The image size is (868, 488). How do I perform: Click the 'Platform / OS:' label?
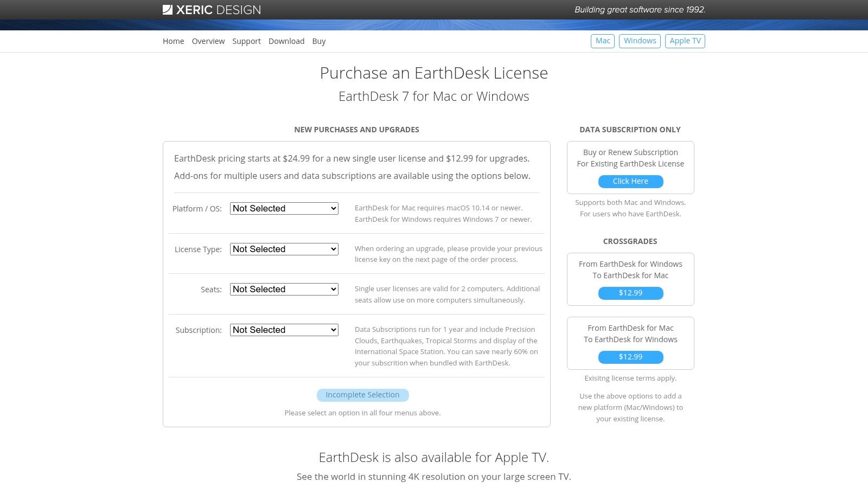pyautogui.click(x=197, y=209)
